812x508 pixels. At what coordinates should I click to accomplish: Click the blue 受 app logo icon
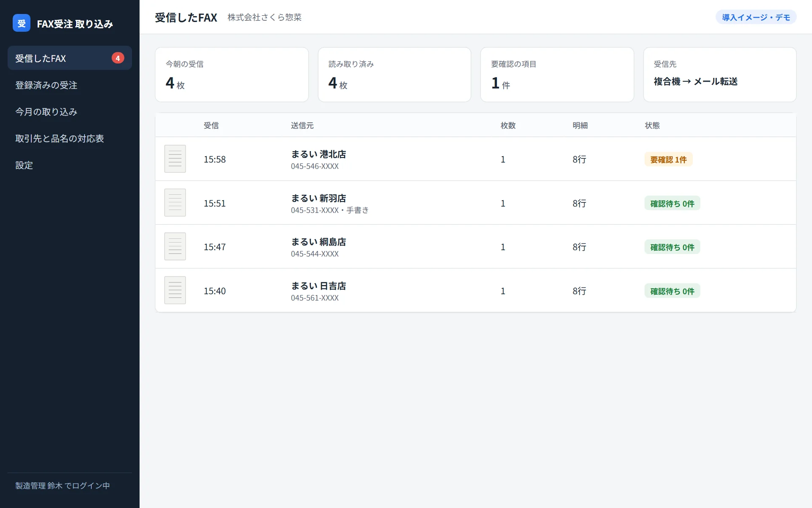click(x=22, y=23)
